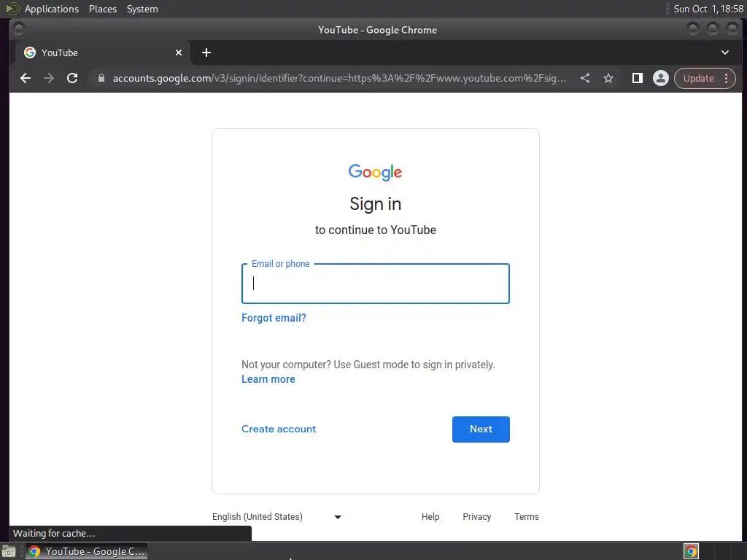Click the lock icon in address bar

point(101,78)
